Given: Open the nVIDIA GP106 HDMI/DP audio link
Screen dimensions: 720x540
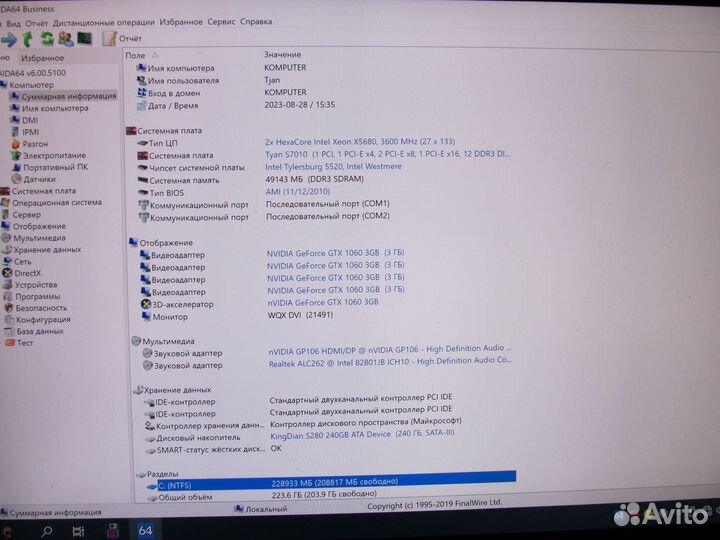Looking at the screenshot, I should [390, 350].
